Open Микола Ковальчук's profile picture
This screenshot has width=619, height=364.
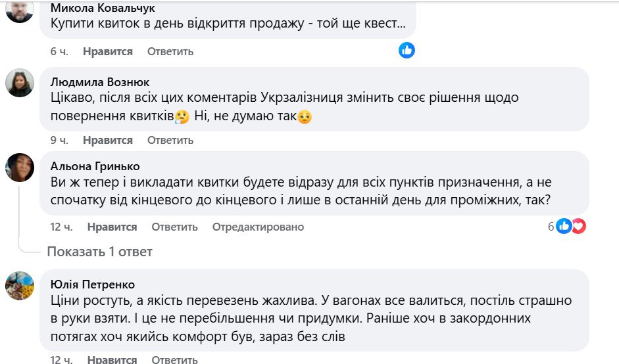tap(19, 9)
